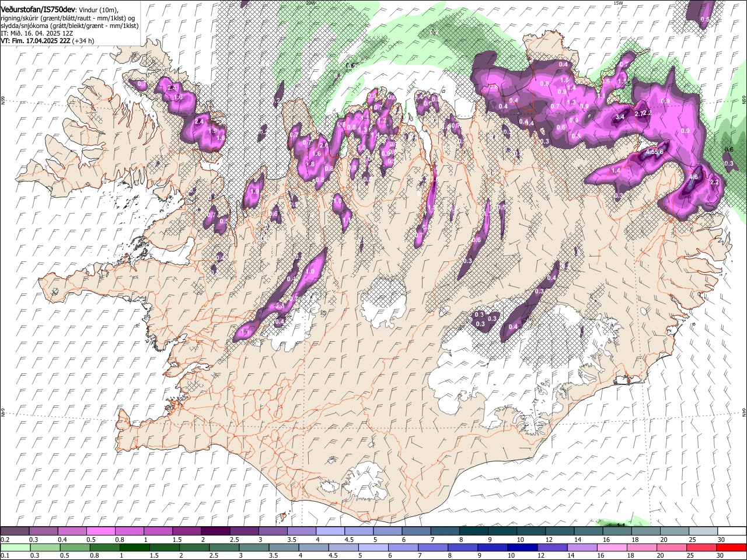Image resolution: width=747 pixels, height=560 pixels.
Task: Choose the lavender 3.5 swatch in top legend row
Action: (x=301, y=531)
